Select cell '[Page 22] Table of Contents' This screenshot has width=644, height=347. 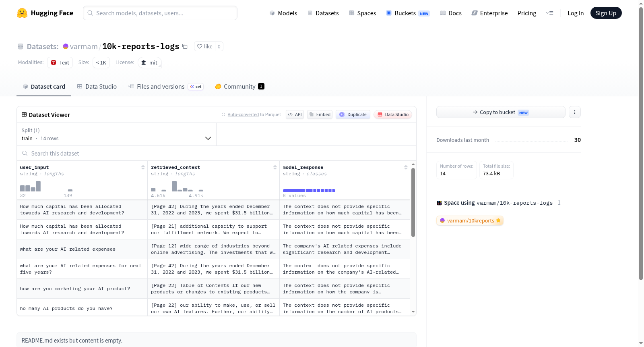tap(213, 289)
